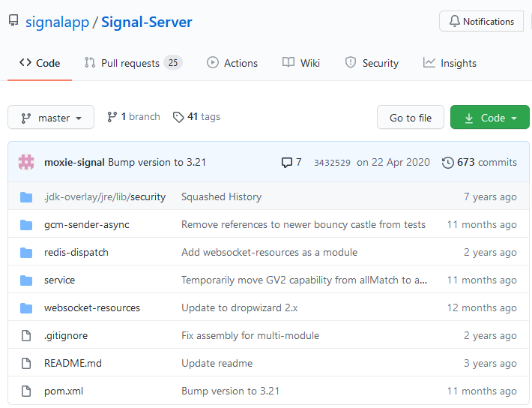
Task: Click folder icon for .jdk-overlay row
Action: point(26,197)
